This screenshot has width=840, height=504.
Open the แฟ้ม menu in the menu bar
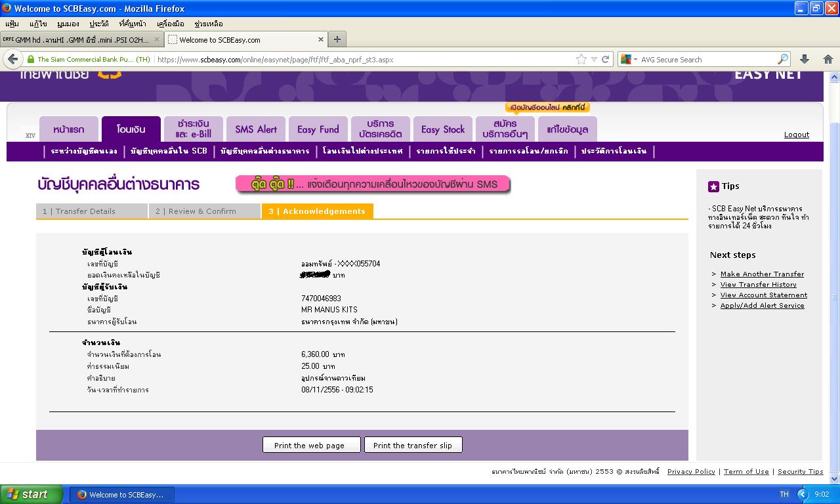[11, 24]
